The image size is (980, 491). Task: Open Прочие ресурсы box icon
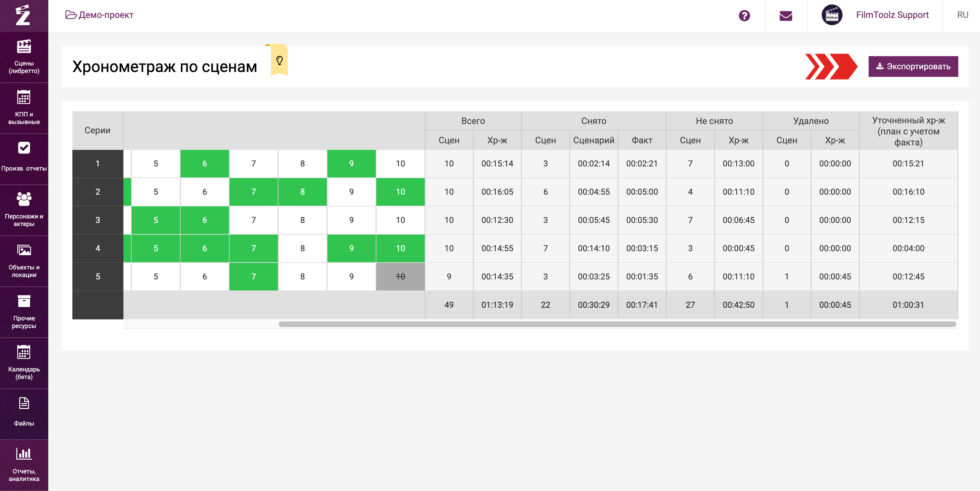(23, 301)
